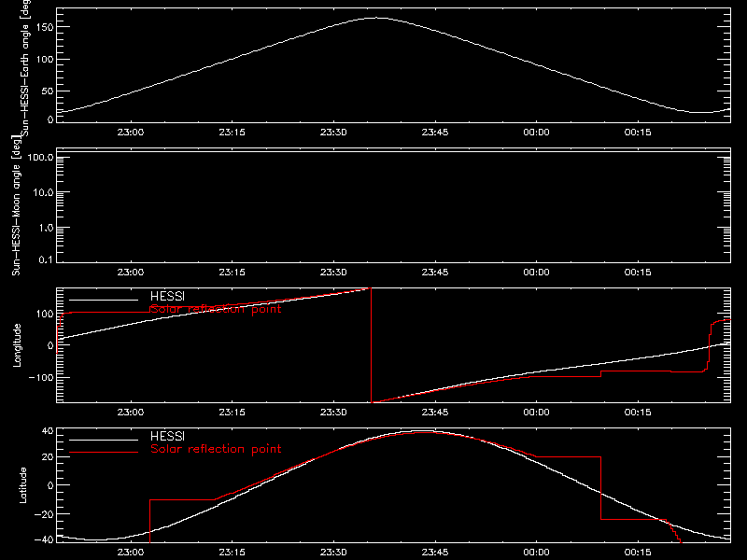Click the Sun-HESSI-Earth angle axis label

25,66
